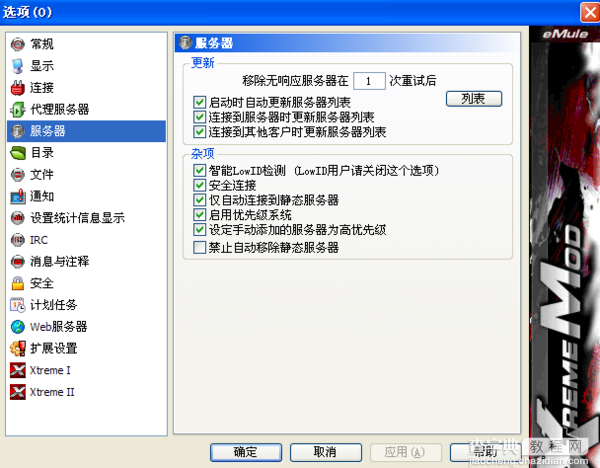Select the IRC list entry

86,240
